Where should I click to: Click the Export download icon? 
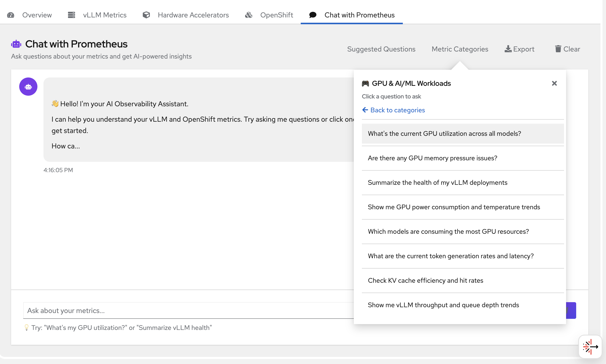click(508, 49)
